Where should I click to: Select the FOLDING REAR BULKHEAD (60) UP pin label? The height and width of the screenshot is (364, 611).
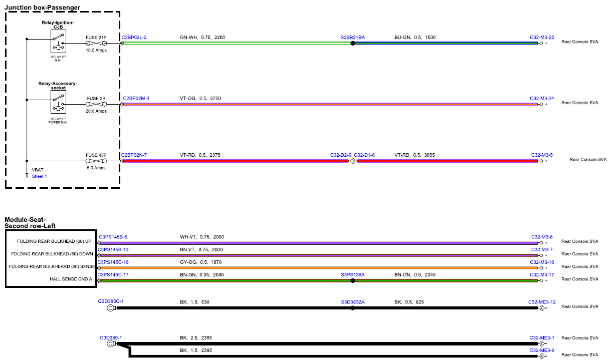pos(54,241)
